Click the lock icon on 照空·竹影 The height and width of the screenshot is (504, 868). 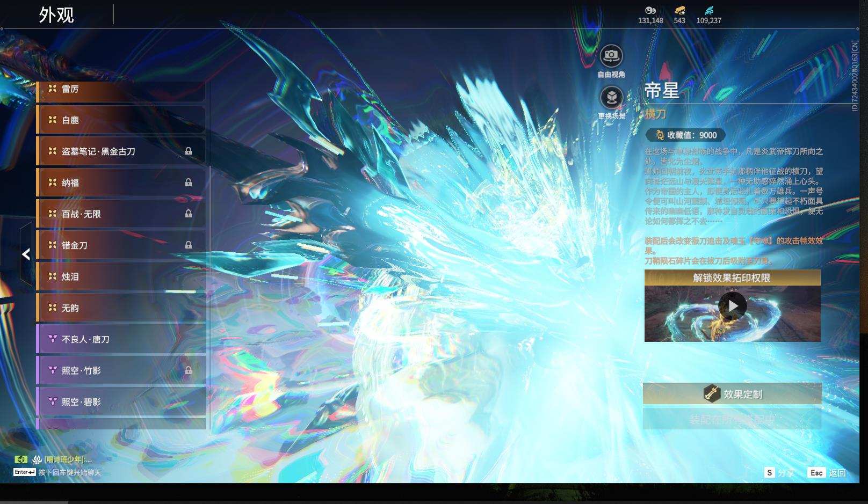pyautogui.click(x=189, y=370)
